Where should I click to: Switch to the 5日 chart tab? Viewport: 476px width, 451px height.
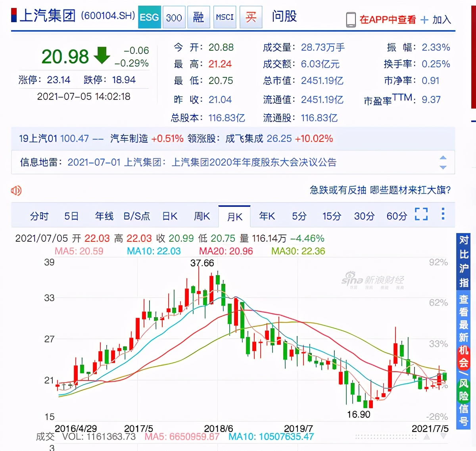tap(71, 216)
